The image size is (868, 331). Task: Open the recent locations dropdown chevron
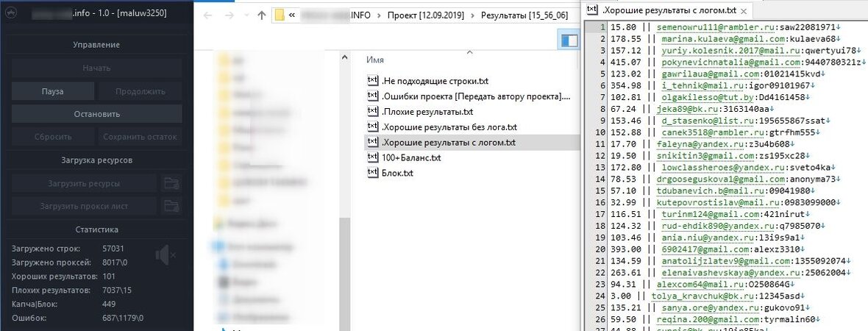[x=247, y=16]
